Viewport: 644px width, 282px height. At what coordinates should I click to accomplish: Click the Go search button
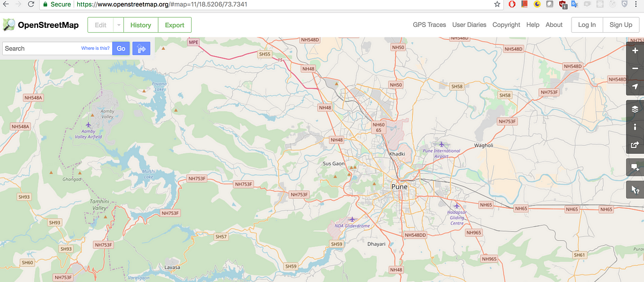(121, 48)
